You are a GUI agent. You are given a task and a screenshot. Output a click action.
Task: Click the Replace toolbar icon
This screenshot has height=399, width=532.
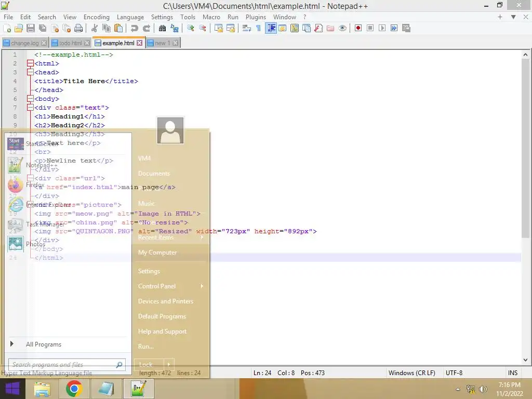[175, 28]
